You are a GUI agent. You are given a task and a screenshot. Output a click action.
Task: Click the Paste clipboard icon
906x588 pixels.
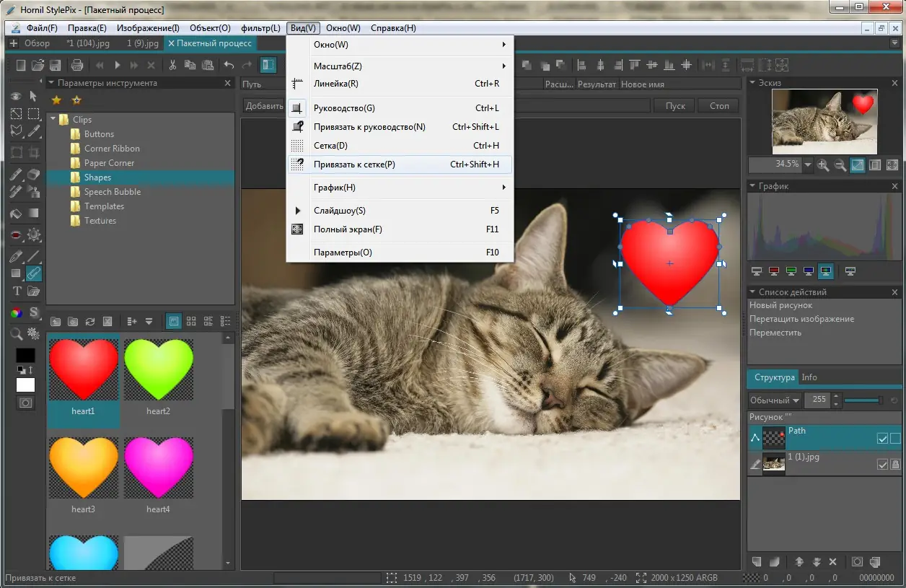pyautogui.click(x=208, y=65)
